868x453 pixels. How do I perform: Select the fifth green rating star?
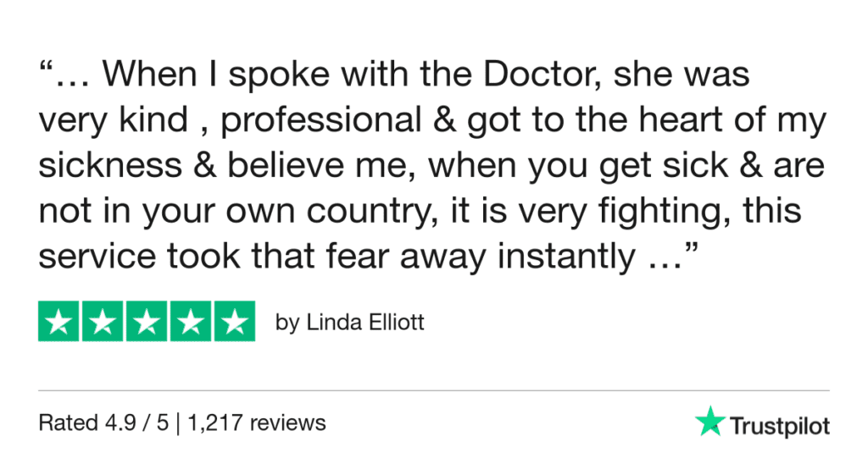(233, 322)
